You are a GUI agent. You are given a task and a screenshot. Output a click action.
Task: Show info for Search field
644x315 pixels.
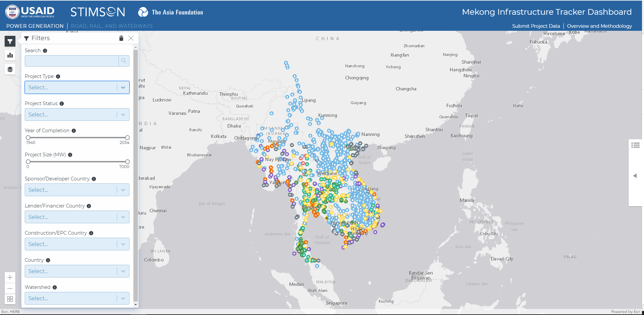tap(45, 51)
